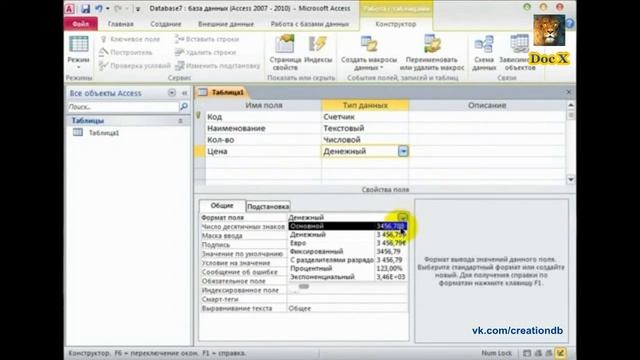Click scroll down arrow of field grid

point(571,179)
